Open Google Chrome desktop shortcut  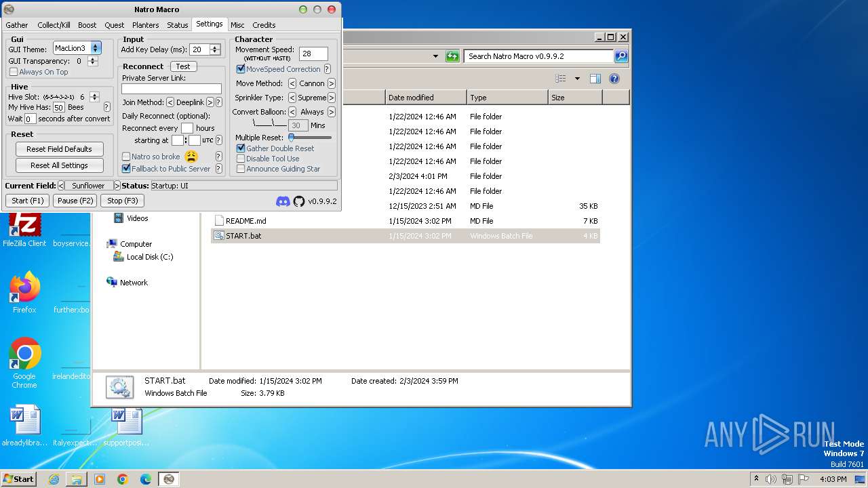point(24,363)
